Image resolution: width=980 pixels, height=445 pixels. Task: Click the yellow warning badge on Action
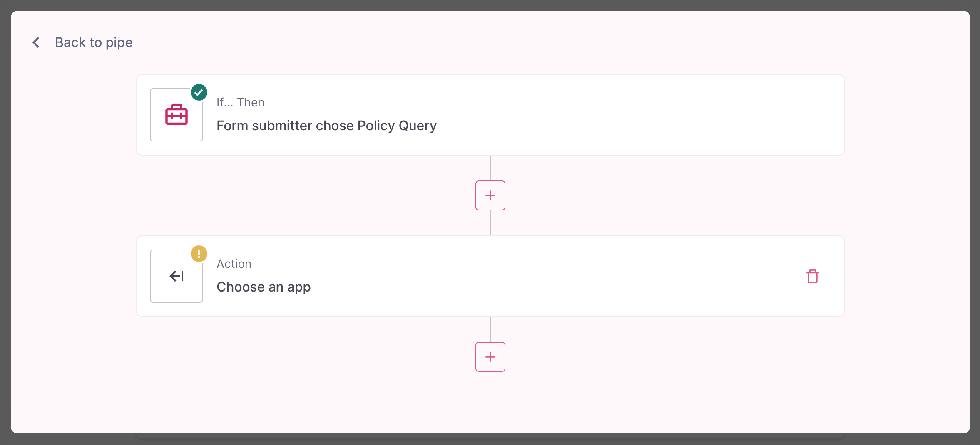click(199, 254)
